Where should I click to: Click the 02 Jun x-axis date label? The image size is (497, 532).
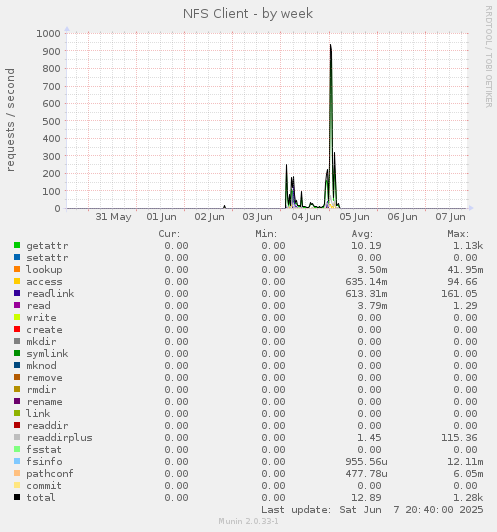209,217
